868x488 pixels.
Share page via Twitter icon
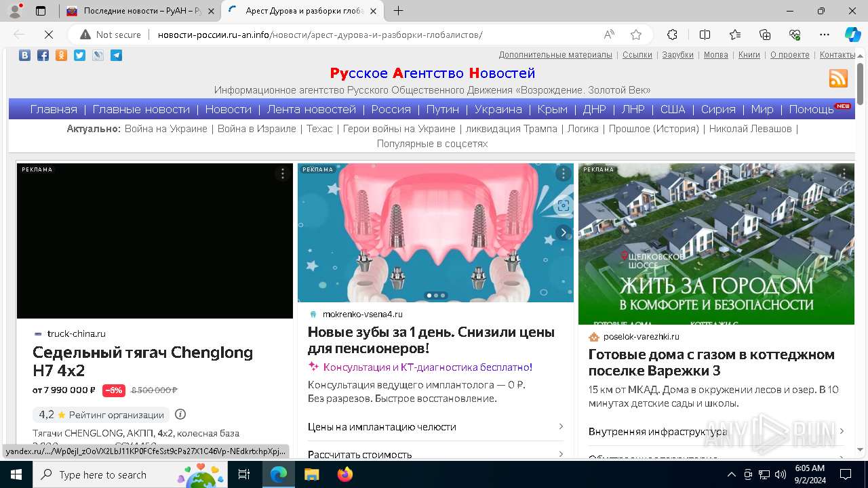tap(79, 56)
